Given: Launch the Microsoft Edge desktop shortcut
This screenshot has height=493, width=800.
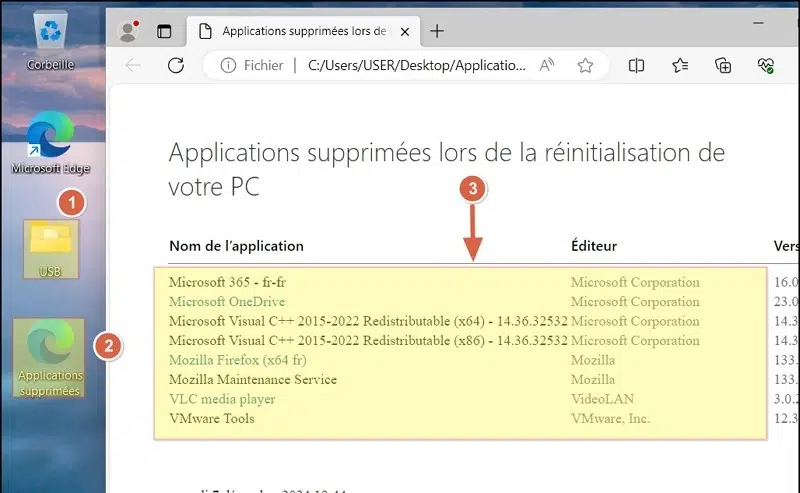Looking at the screenshot, I should [x=50, y=142].
